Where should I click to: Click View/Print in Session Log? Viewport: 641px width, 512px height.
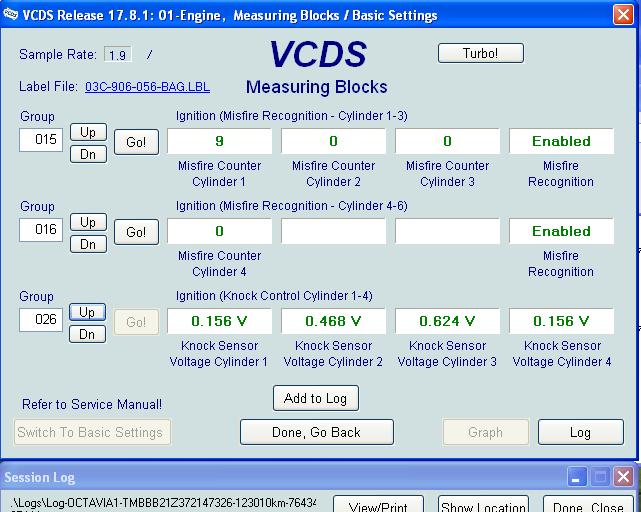(378, 505)
